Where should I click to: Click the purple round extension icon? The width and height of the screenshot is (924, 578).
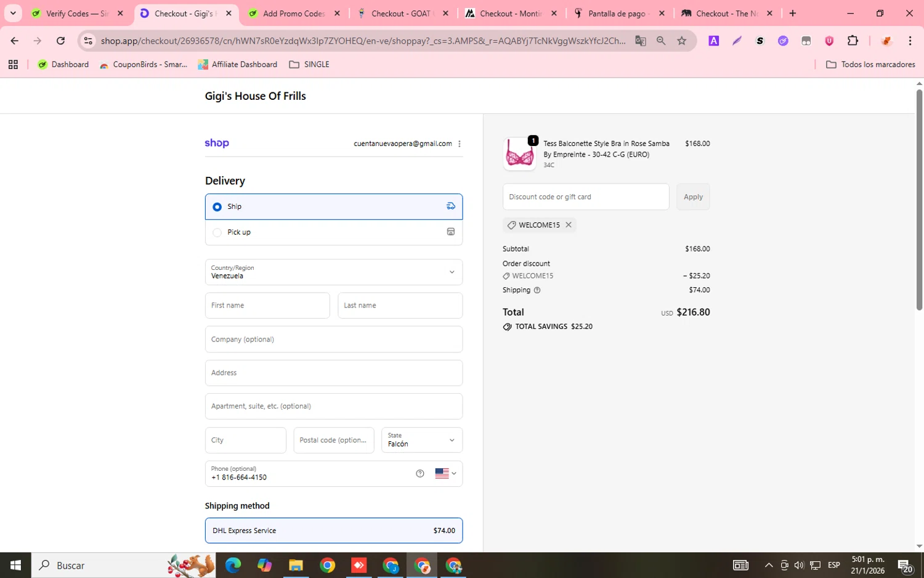click(783, 41)
